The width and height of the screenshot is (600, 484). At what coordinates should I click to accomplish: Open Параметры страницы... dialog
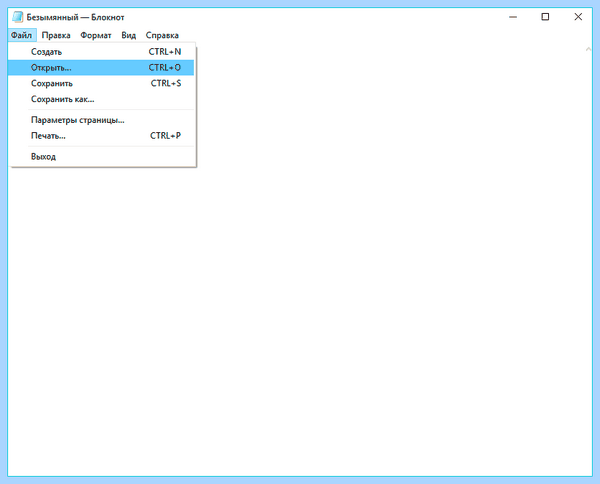coord(101,120)
